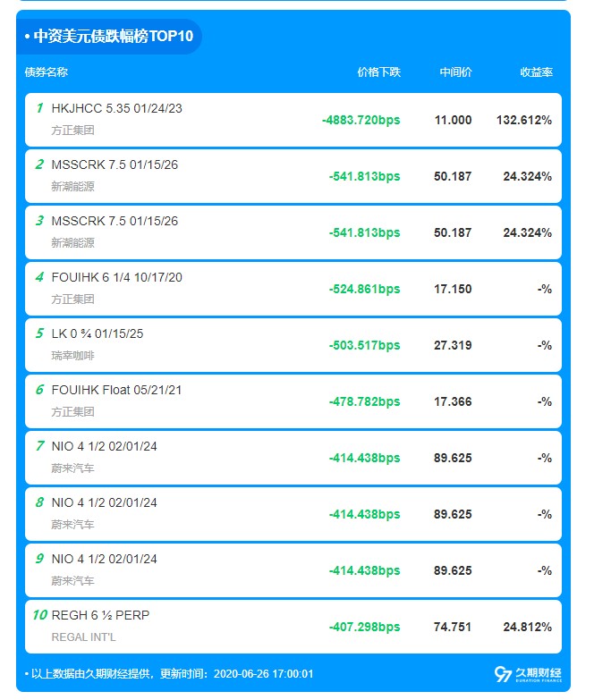Click the green rank number 5 badge
Screen dimensions: 594x700
point(39,333)
